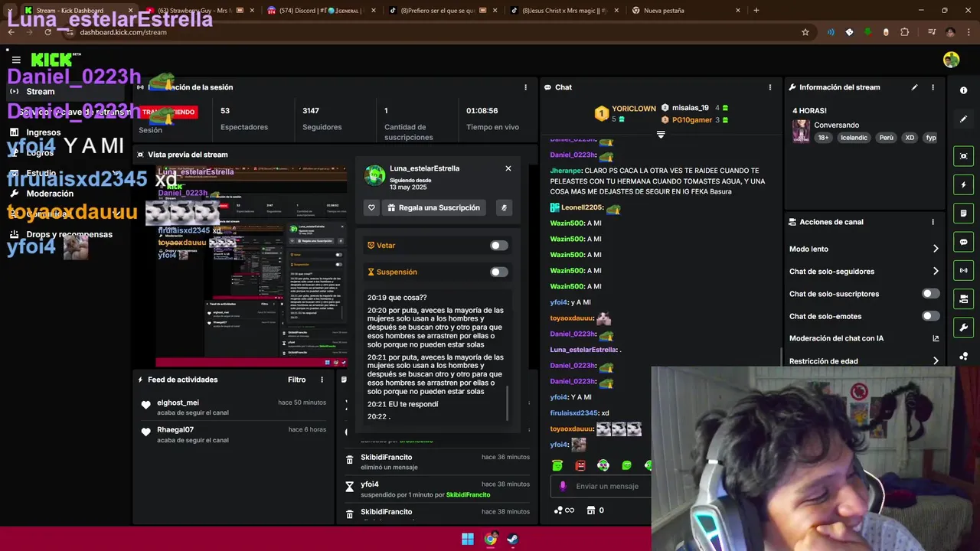Click the stream preview thumbnail
980x551 pixels.
pos(252,266)
